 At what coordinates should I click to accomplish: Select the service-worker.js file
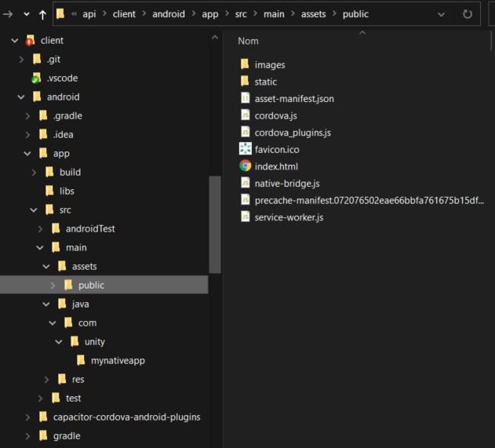[x=288, y=217]
